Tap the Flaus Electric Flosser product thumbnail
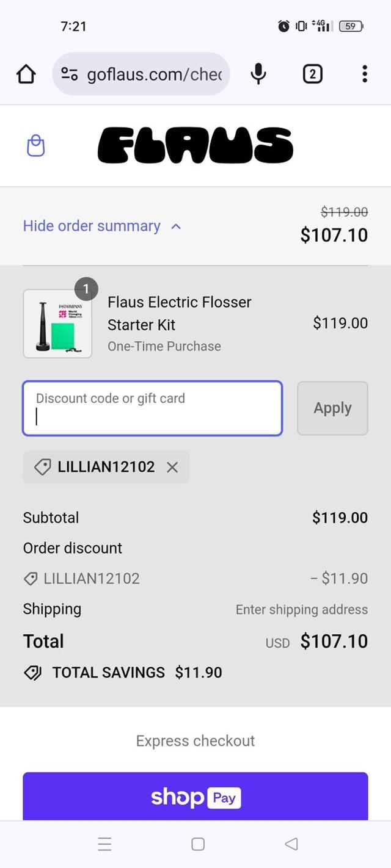The image size is (391, 868). pyautogui.click(x=57, y=324)
